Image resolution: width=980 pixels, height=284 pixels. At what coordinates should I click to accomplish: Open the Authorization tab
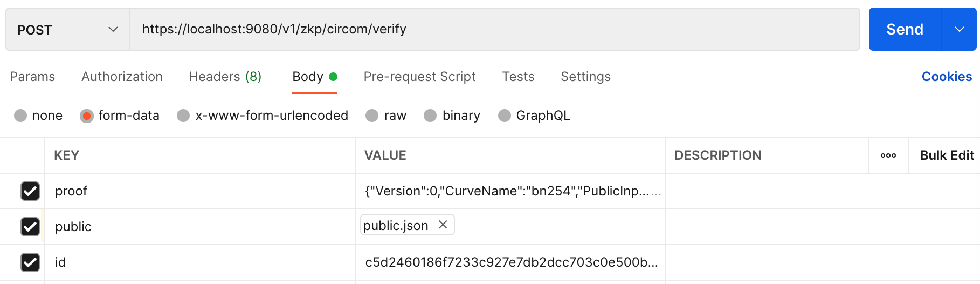click(122, 77)
